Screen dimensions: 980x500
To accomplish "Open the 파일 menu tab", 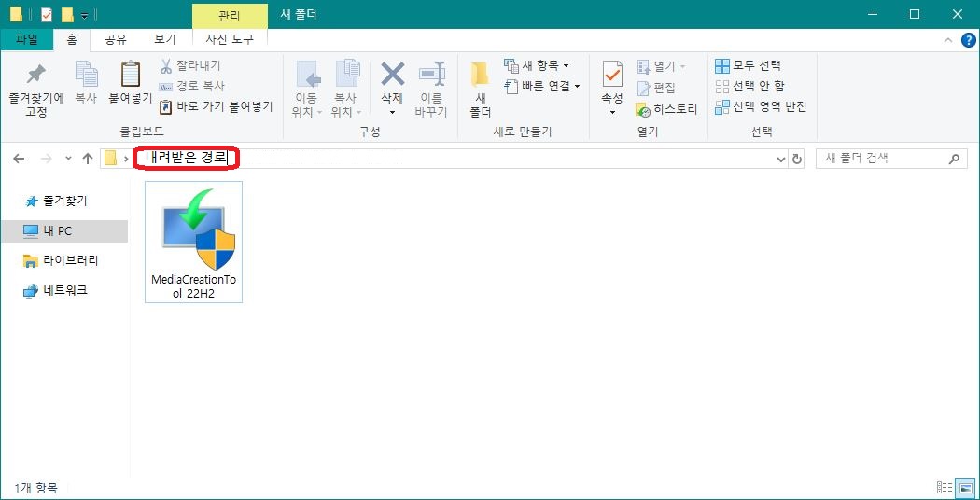I will 27,39.
